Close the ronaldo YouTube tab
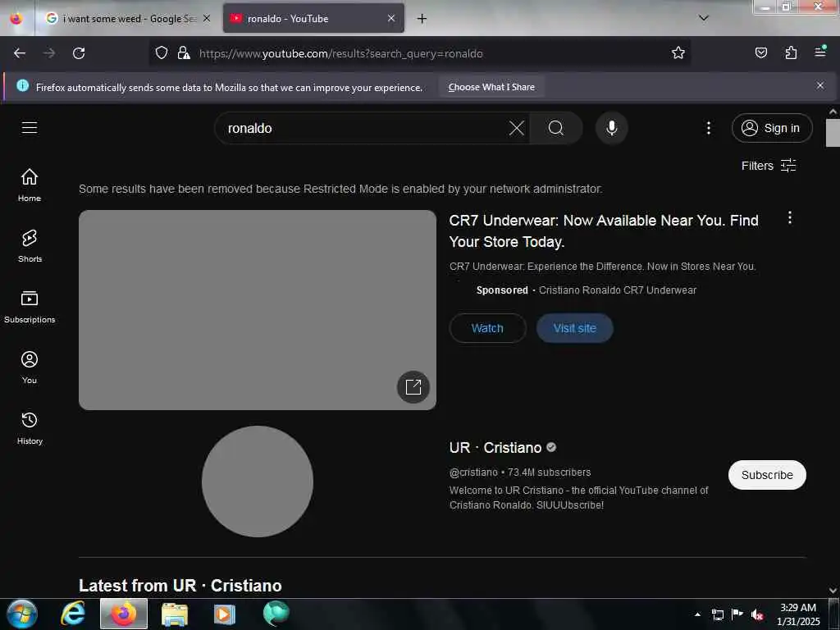 (x=391, y=18)
